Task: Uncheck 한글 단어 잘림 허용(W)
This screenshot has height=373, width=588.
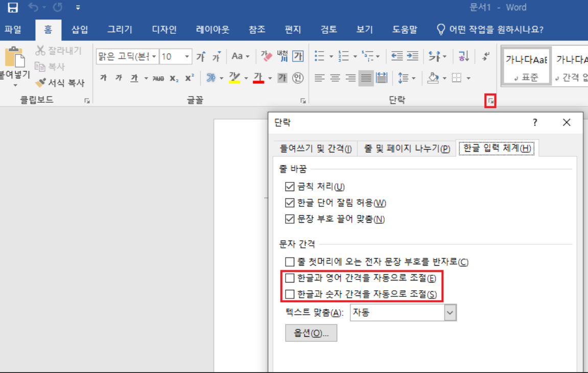Action: [x=290, y=203]
